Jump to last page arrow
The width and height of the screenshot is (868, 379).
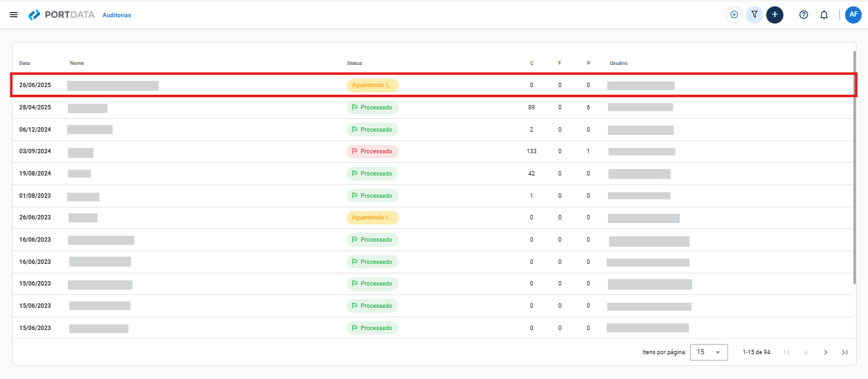844,352
